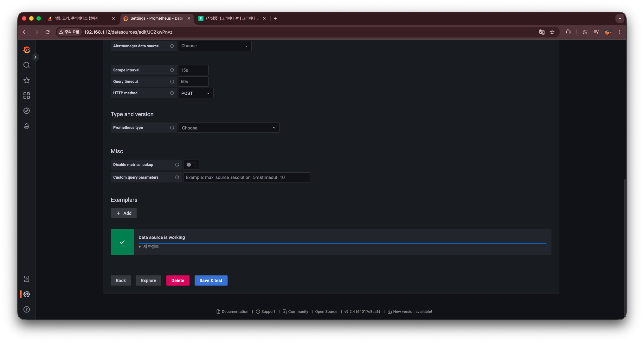
Task: Toggle Disable metrics lookup switch
Action: coord(191,165)
